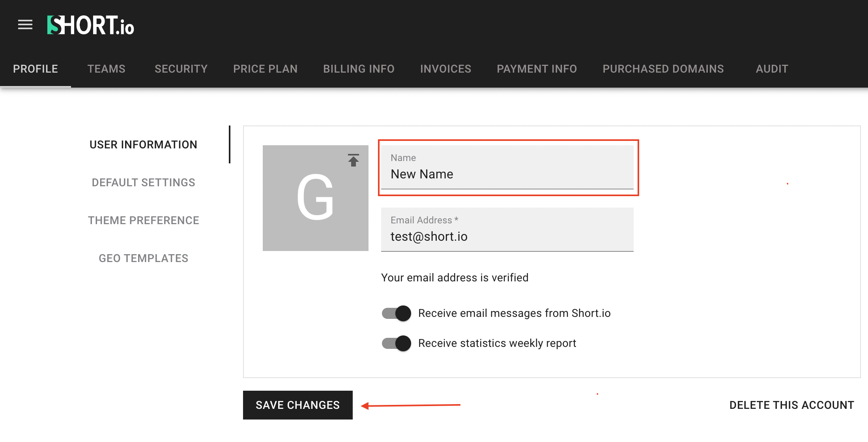The width and height of the screenshot is (868, 442).
Task: Switch to the Audit tab
Action: click(x=772, y=69)
